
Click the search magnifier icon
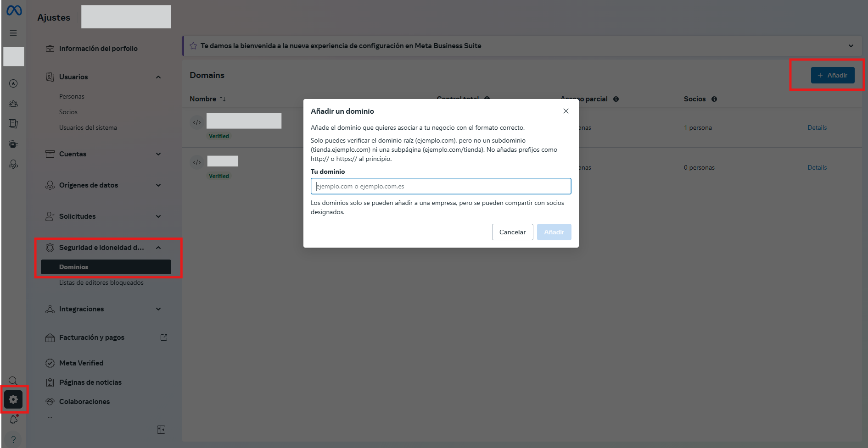13,381
